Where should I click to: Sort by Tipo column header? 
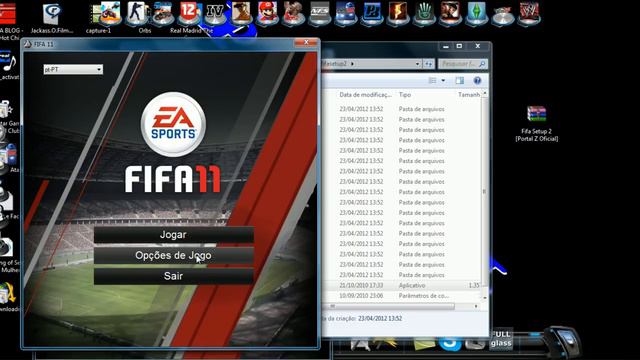coord(405,95)
